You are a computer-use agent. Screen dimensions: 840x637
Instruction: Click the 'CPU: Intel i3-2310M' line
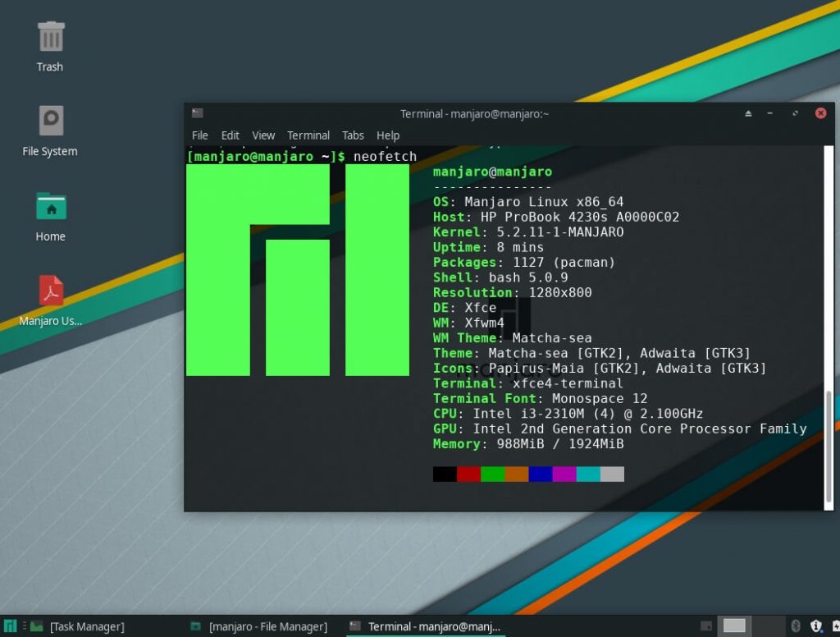click(x=568, y=414)
